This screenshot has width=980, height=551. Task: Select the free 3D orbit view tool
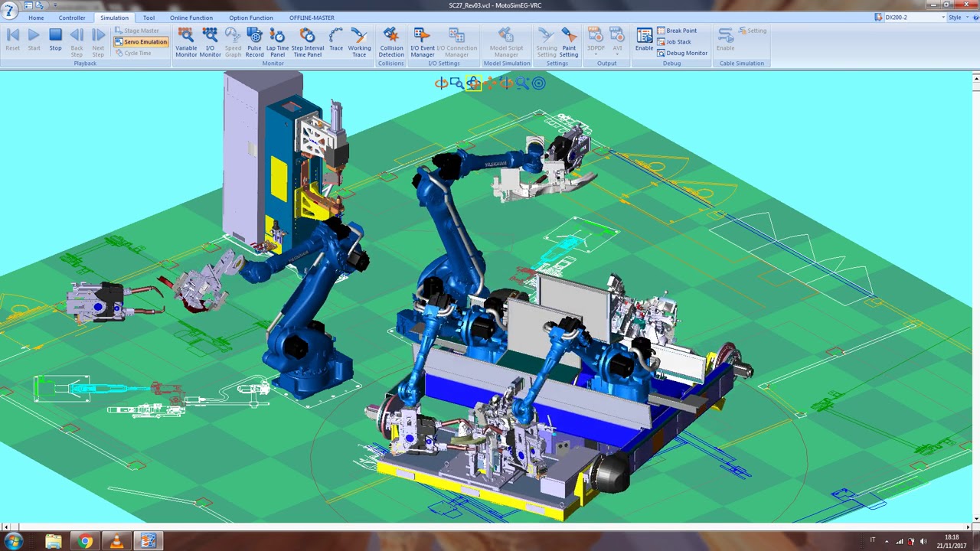473,83
